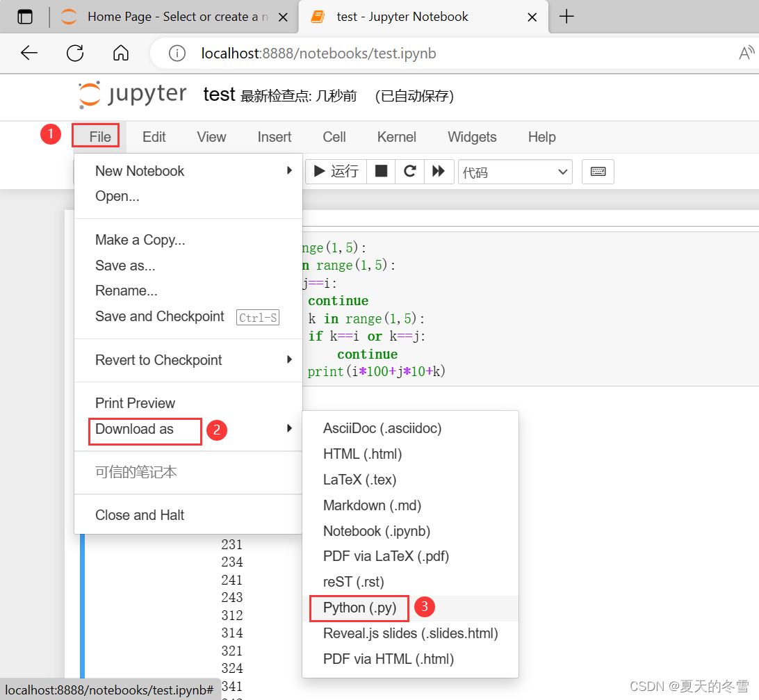This screenshot has height=700, width=759.
Task: Expand Revert to Checkpoint submenu arrow
Action: pos(289,359)
